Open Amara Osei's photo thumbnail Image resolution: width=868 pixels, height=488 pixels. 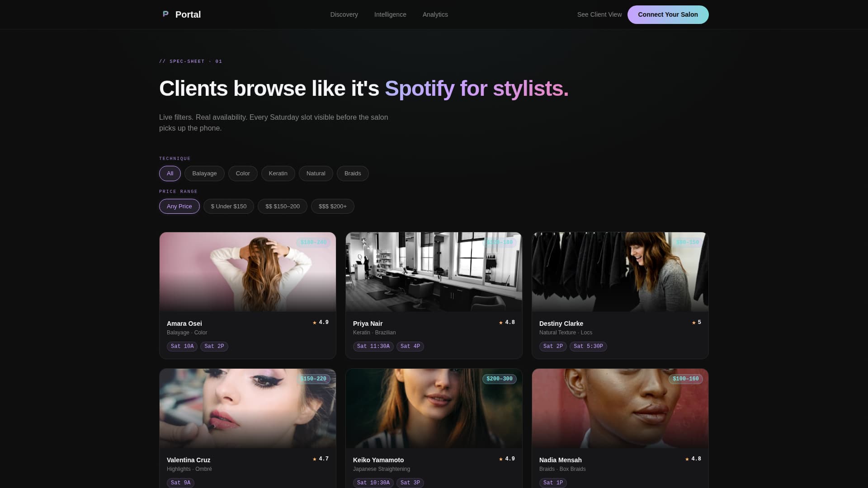[x=248, y=272]
